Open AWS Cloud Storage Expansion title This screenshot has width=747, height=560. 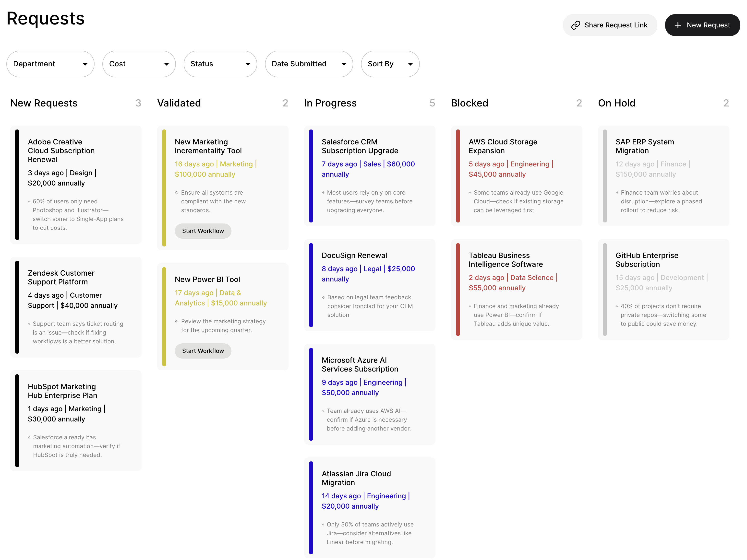[x=503, y=147]
